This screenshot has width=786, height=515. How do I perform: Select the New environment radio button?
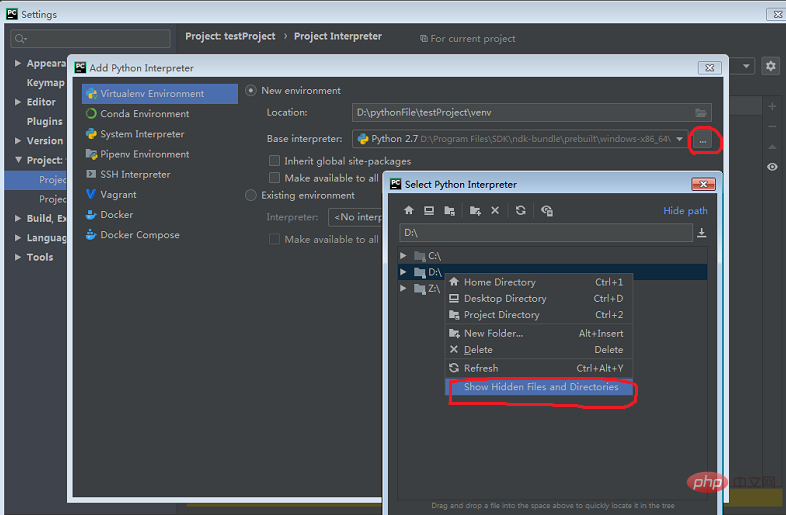click(251, 91)
